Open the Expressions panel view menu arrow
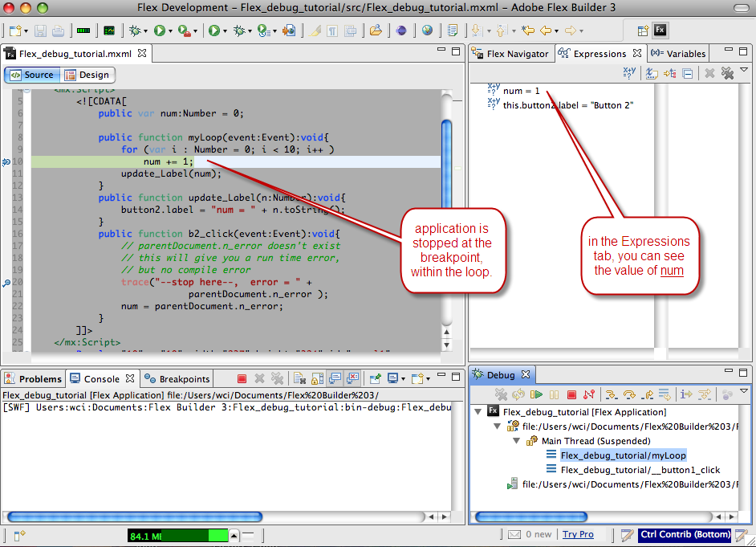 point(744,71)
